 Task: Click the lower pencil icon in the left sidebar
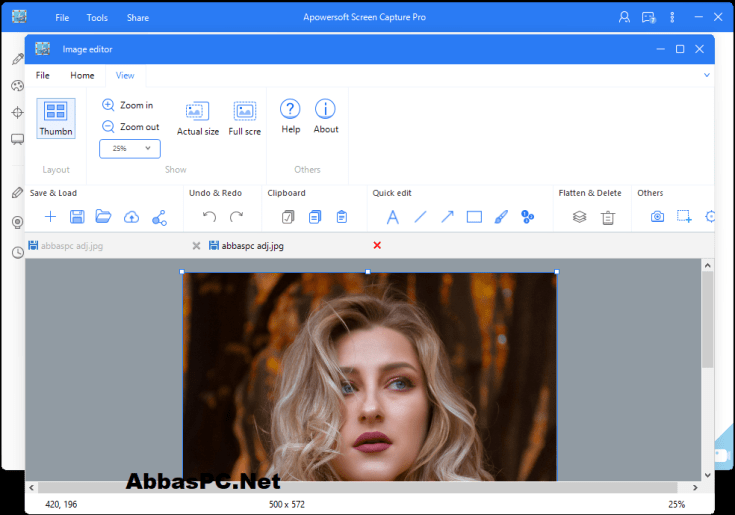pos(17,193)
